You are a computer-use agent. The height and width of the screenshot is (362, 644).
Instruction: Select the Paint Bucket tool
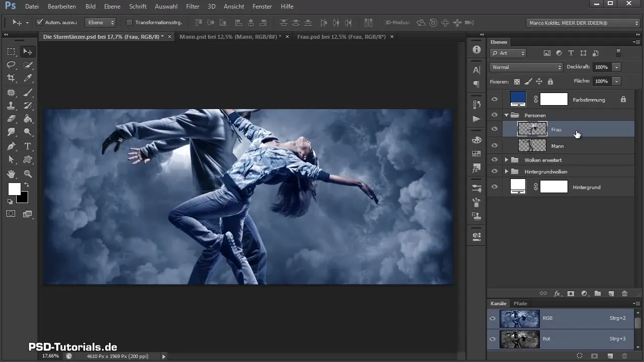(28, 119)
